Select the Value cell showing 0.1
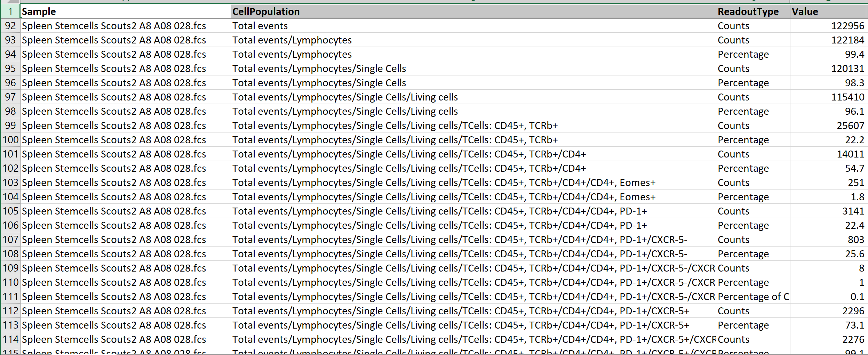Viewport: 868px width, 355px height. pos(828,297)
